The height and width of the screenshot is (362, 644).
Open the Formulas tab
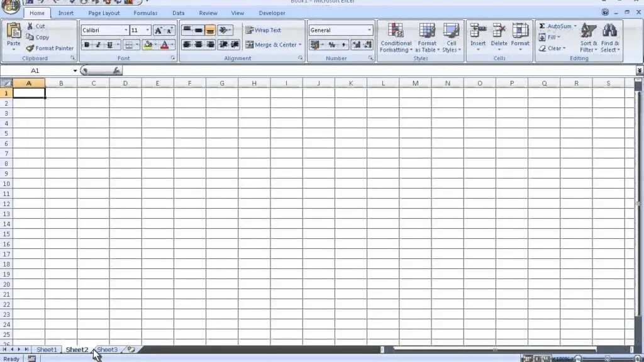coord(145,13)
